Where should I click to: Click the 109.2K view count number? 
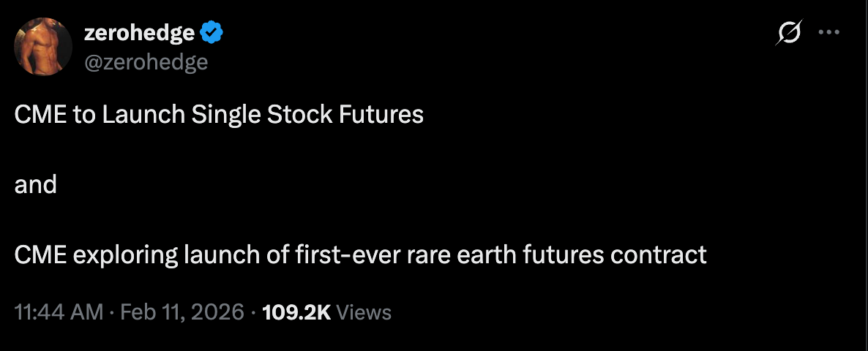[296, 312]
